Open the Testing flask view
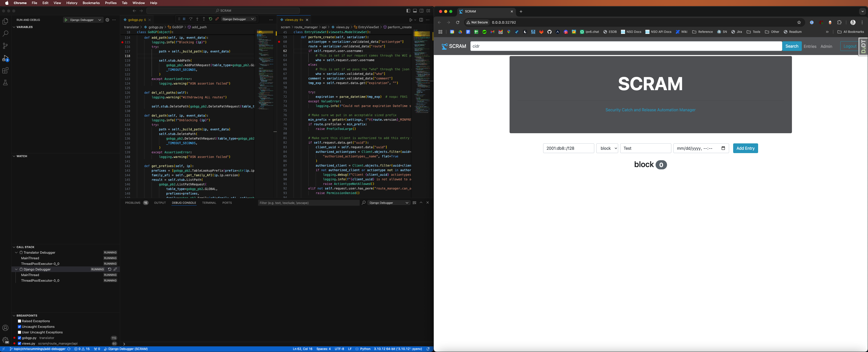This screenshot has width=868, height=352. tap(5, 83)
